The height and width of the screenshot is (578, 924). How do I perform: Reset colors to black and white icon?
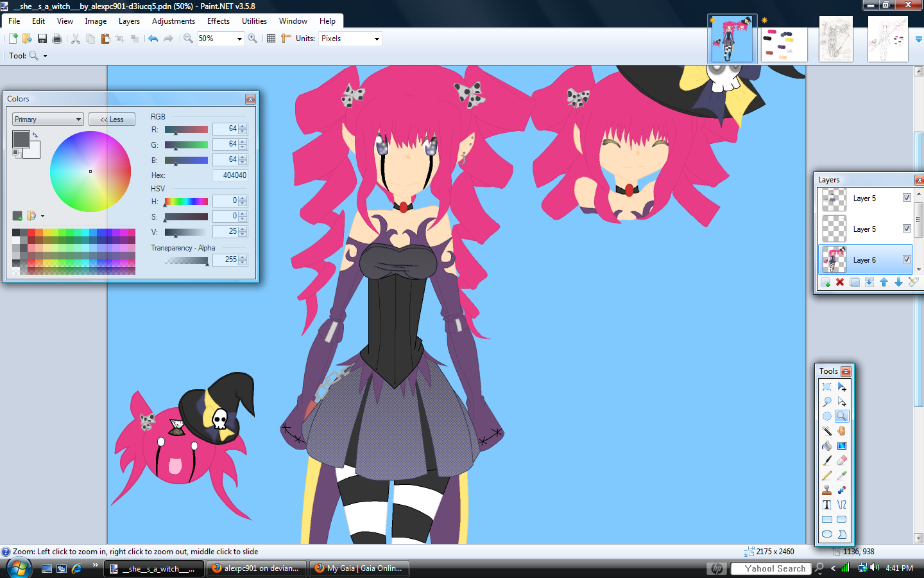(x=16, y=154)
